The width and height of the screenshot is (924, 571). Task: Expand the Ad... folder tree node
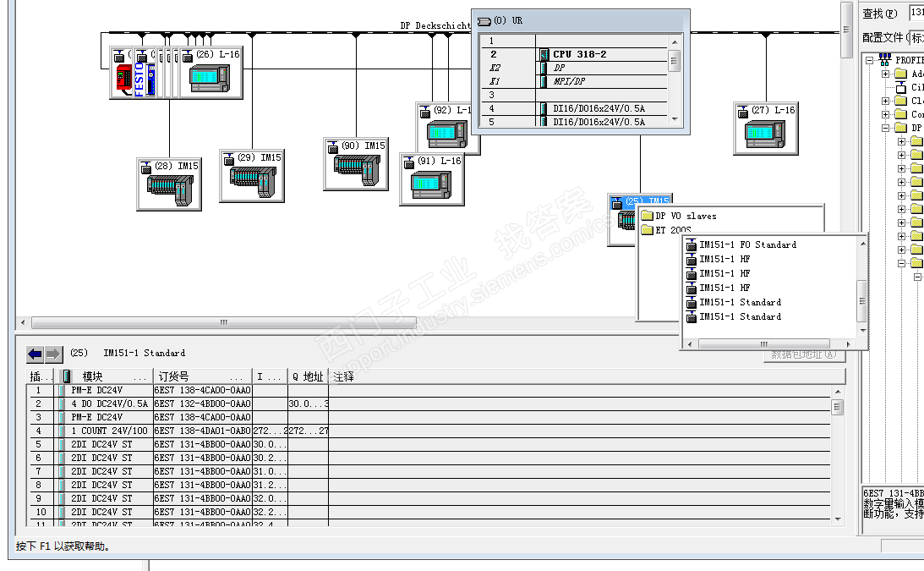coord(886,74)
